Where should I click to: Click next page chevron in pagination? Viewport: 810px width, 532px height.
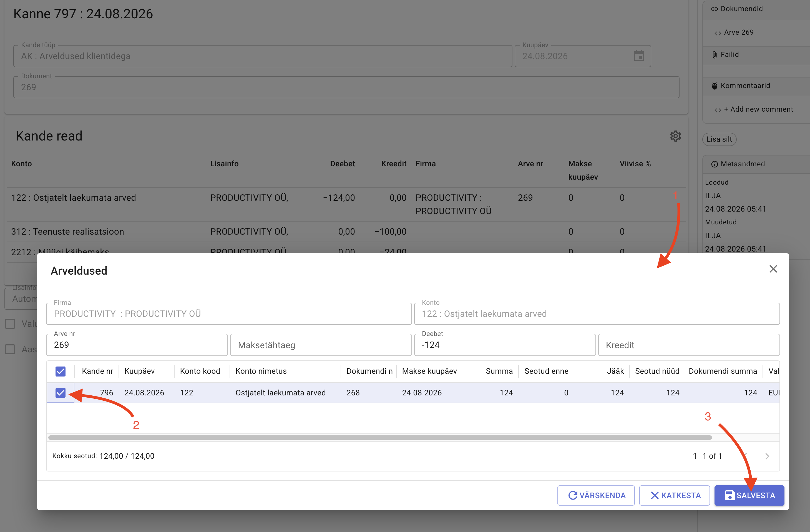(x=767, y=456)
